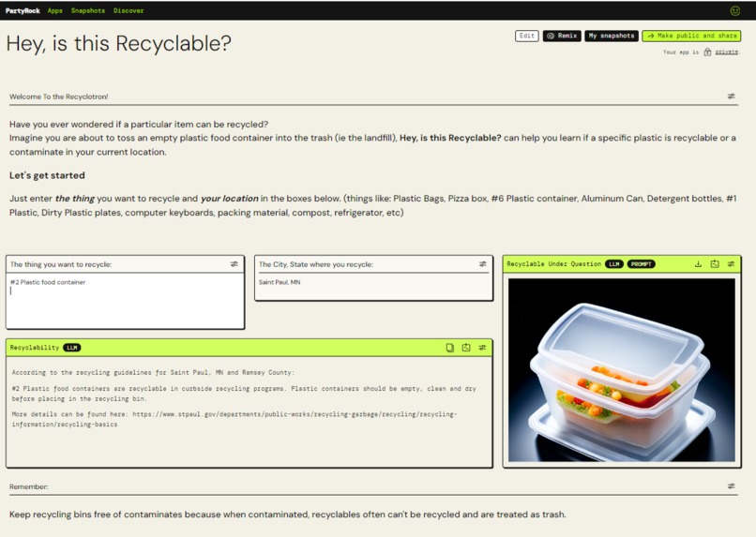This screenshot has height=537, width=756.
Task: Click the PartyRock logo
Action: (23, 10)
